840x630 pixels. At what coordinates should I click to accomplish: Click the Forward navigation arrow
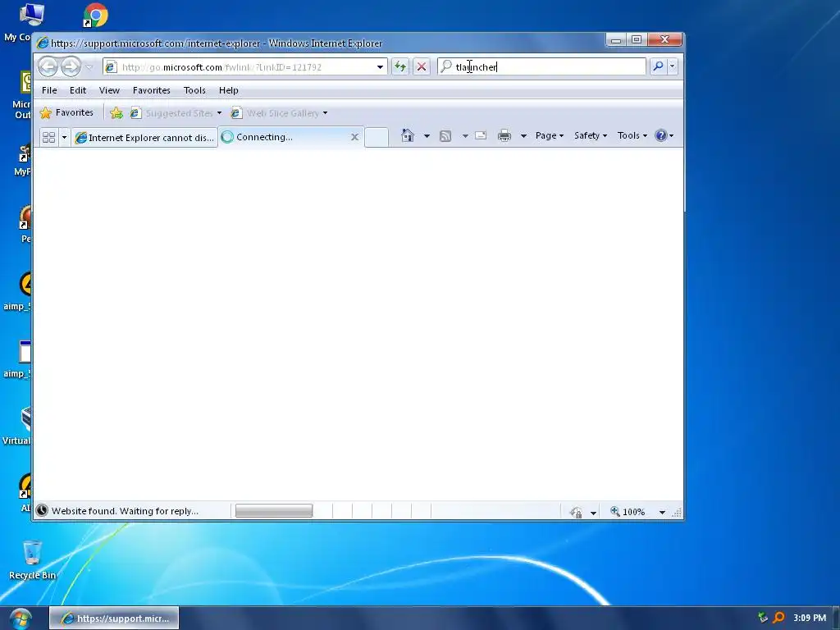pos(71,67)
